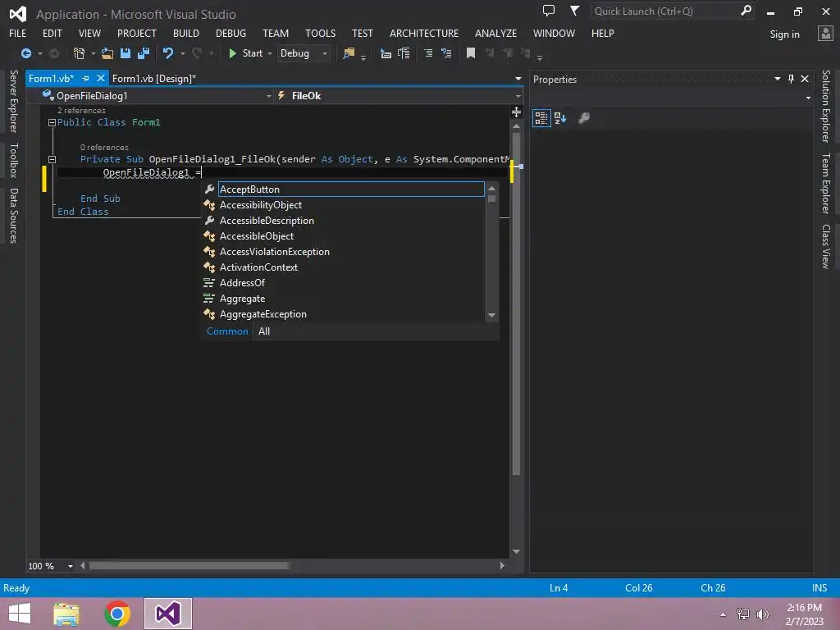Open the Toolbox side tab
The width and height of the screenshot is (840, 630).
click(x=14, y=160)
